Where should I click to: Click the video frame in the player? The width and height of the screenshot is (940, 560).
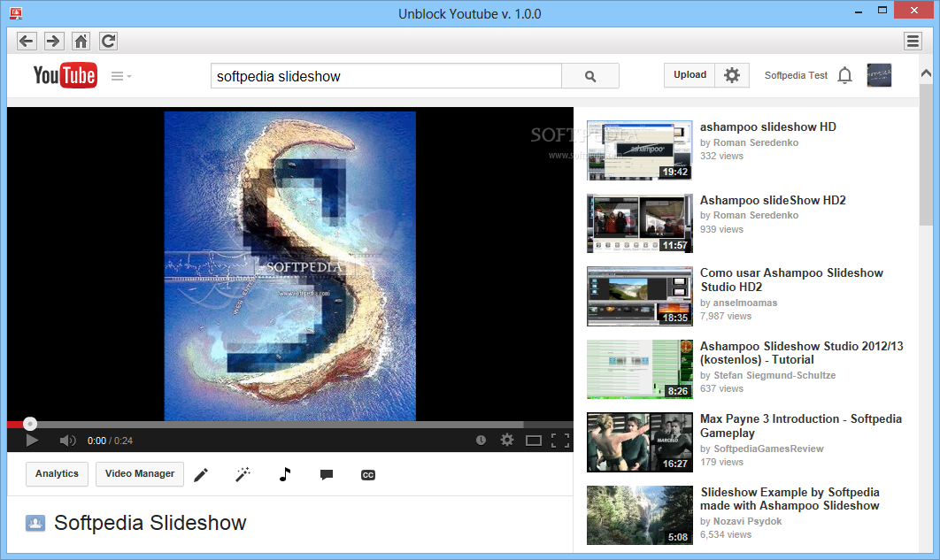pyautogui.click(x=290, y=266)
